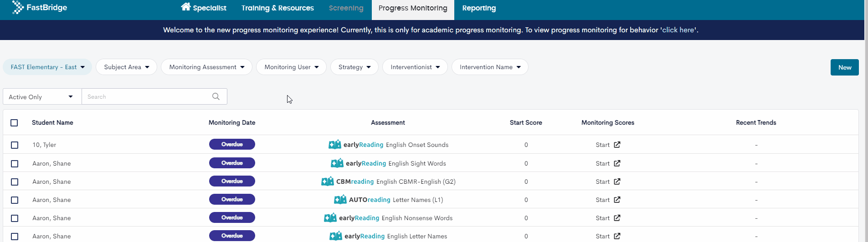Open external link icon in English Sight Words row
Image resolution: width=868 pixels, height=242 pixels.
[x=617, y=163]
